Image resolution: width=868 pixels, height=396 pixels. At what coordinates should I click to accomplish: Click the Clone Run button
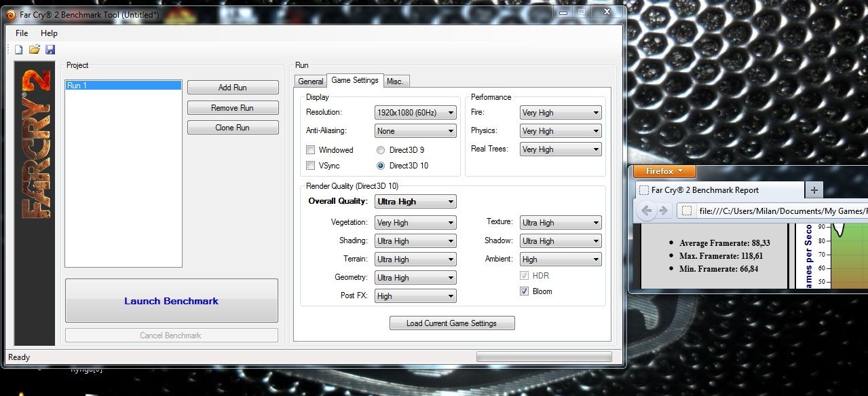point(233,128)
